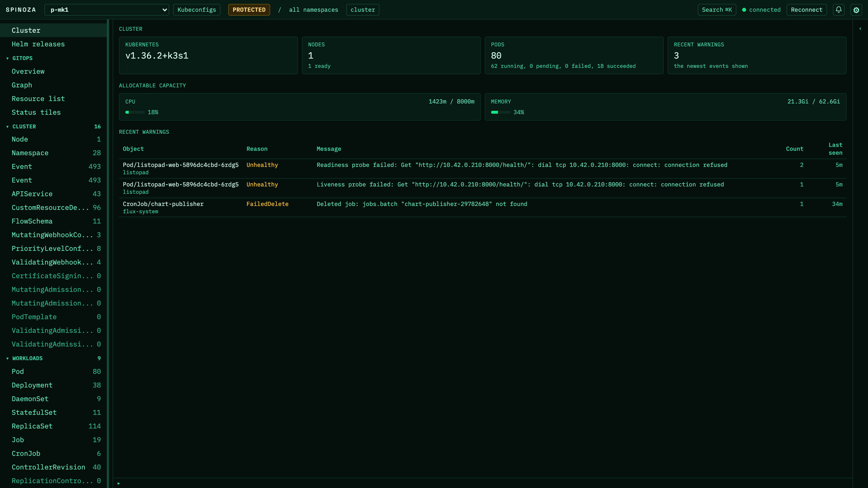Expand the bottom terminal panel arrow
This screenshot has height=488, width=868.
tap(118, 483)
